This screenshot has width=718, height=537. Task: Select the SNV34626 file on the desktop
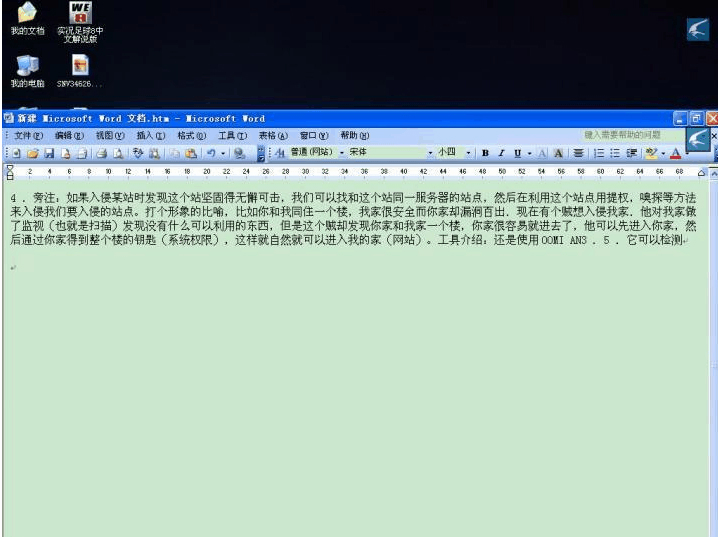click(x=80, y=71)
